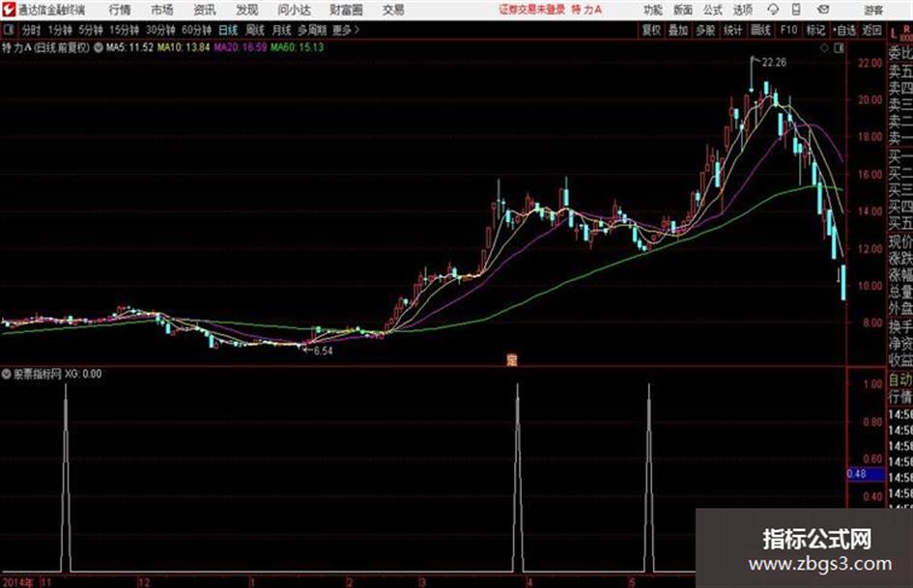This screenshot has height=588, width=913.
Task: Click the 标记 mark toolbar button
Action: (x=815, y=30)
